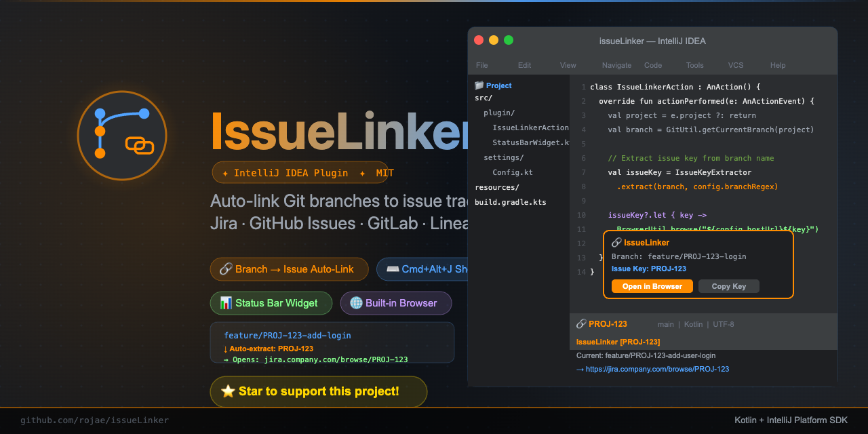Open build.gradle.kts in project tree
This screenshot has width=868, height=434.
tap(511, 202)
